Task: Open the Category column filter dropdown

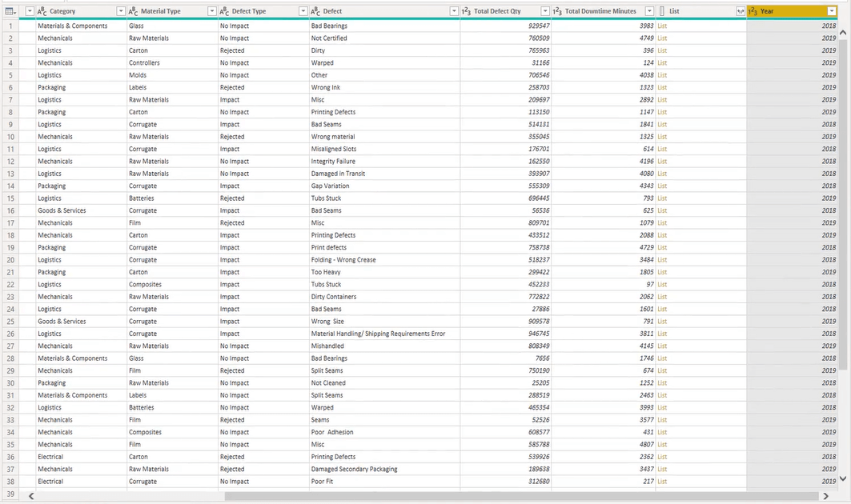Action: (121, 11)
